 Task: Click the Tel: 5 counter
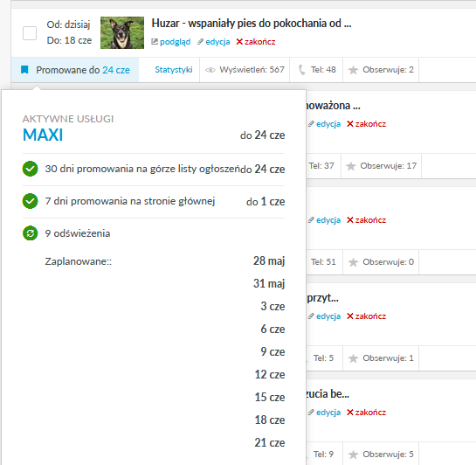click(324, 358)
